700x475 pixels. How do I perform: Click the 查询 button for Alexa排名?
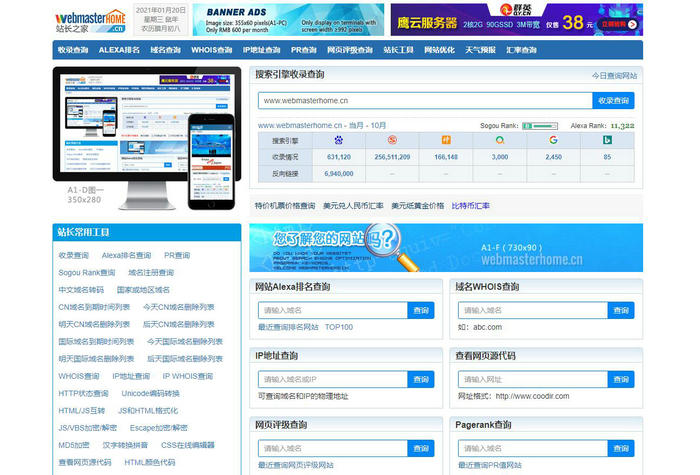[421, 310]
